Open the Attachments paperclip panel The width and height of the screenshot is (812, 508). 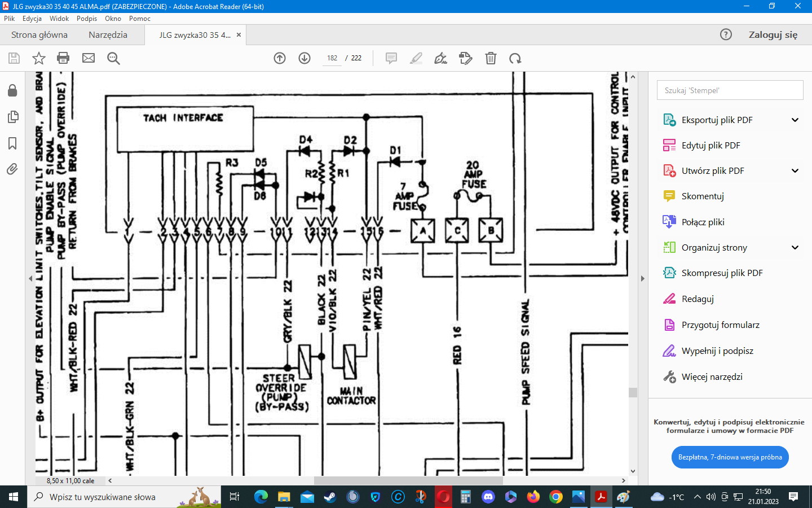tap(12, 169)
